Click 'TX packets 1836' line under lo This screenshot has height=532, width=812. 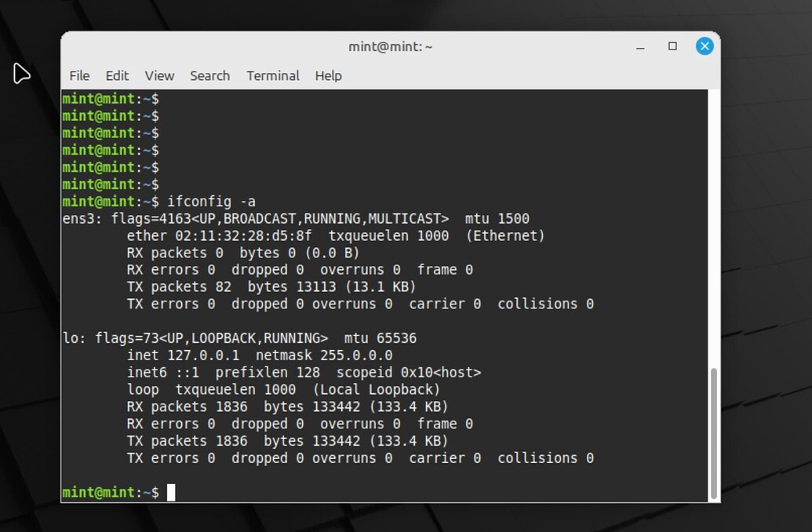pos(287,441)
